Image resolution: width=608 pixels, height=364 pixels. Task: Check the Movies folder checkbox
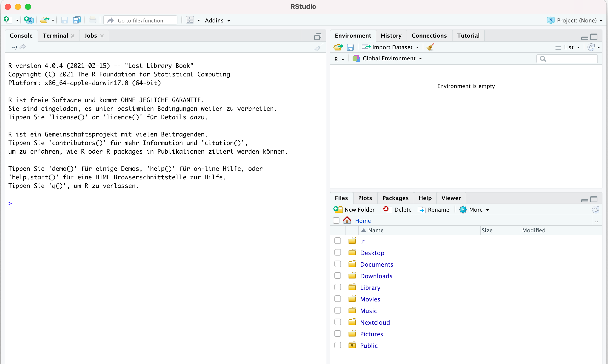click(x=337, y=299)
